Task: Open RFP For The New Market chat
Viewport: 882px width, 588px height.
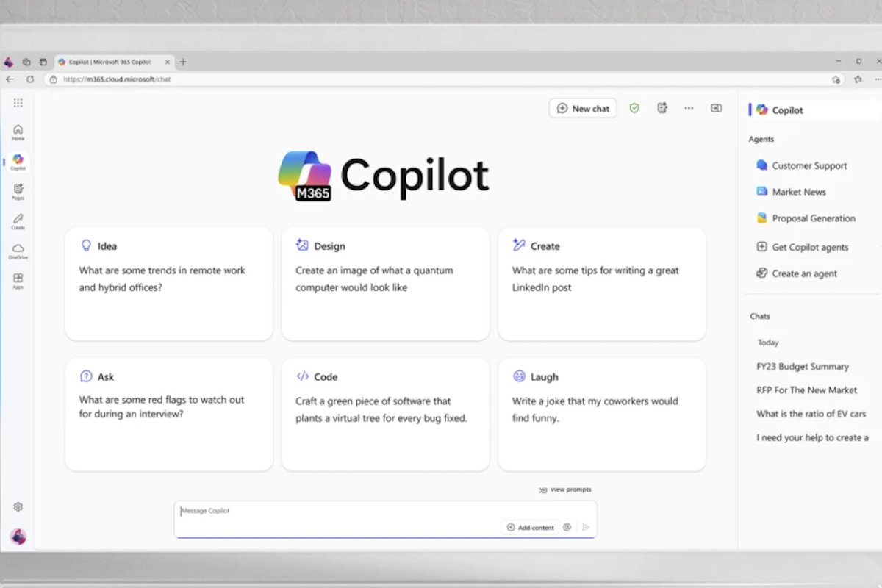Action: tap(807, 390)
